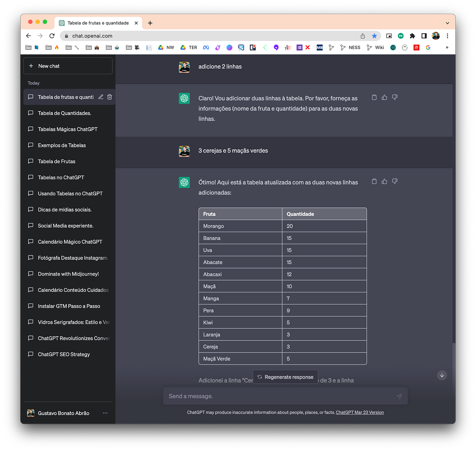Open 'Tabela de Quantidades.' conversation
Image resolution: width=476 pixels, height=451 pixels.
coord(69,113)
